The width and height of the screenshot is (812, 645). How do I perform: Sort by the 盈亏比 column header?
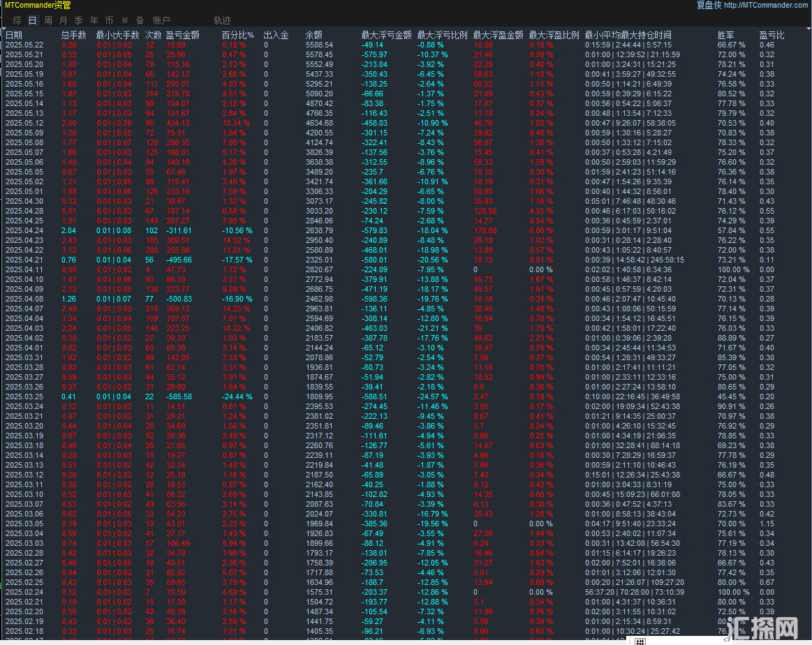[772, 35]
